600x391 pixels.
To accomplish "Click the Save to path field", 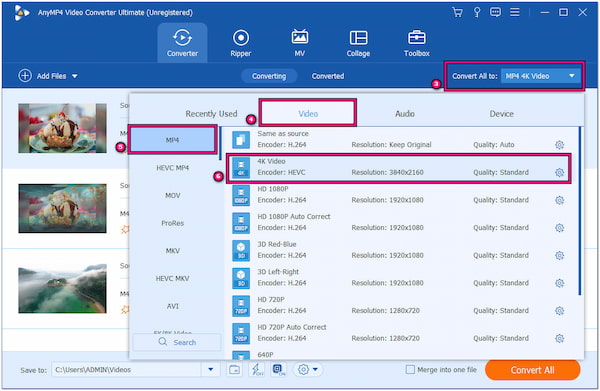I will (x=126, y=370).
